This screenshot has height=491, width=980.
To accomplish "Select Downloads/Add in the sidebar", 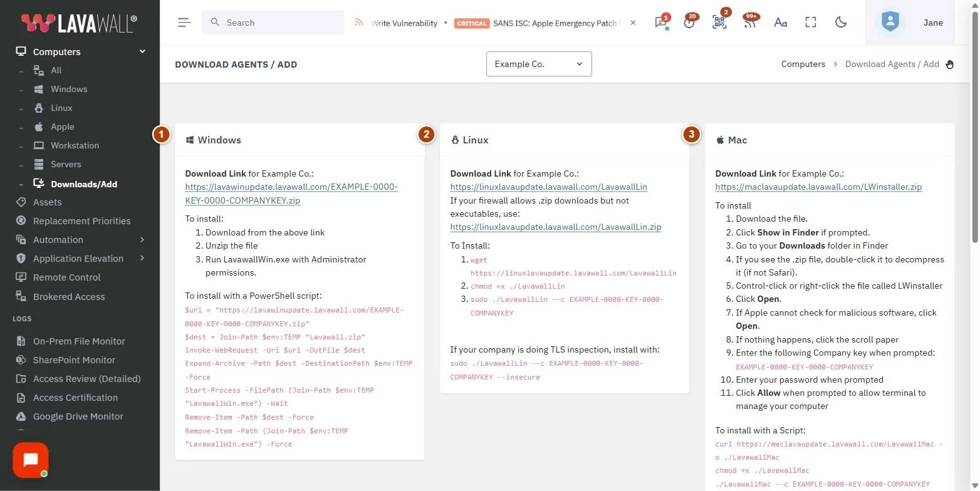I will coord(84,184).
